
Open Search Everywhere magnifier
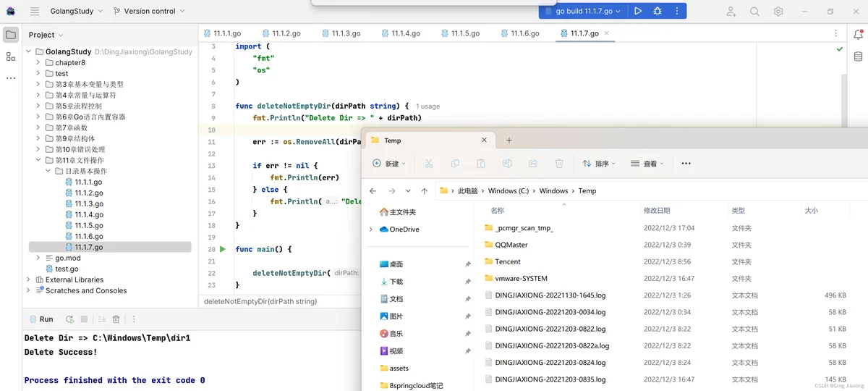[754, 12]
